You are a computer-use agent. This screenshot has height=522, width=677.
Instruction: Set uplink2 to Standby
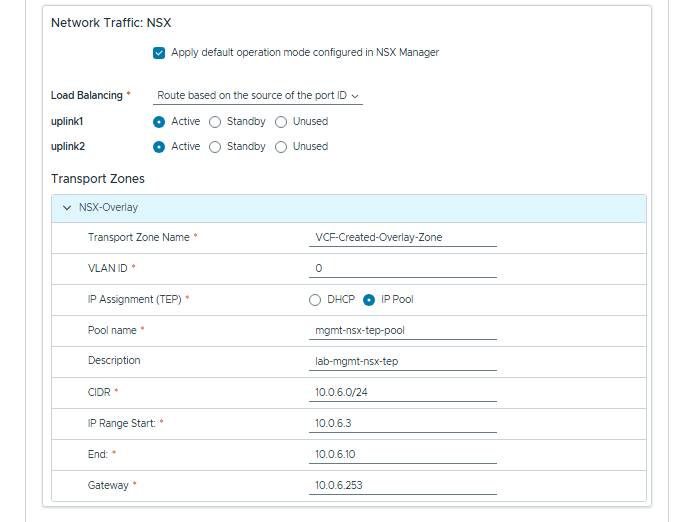(215, 147)
